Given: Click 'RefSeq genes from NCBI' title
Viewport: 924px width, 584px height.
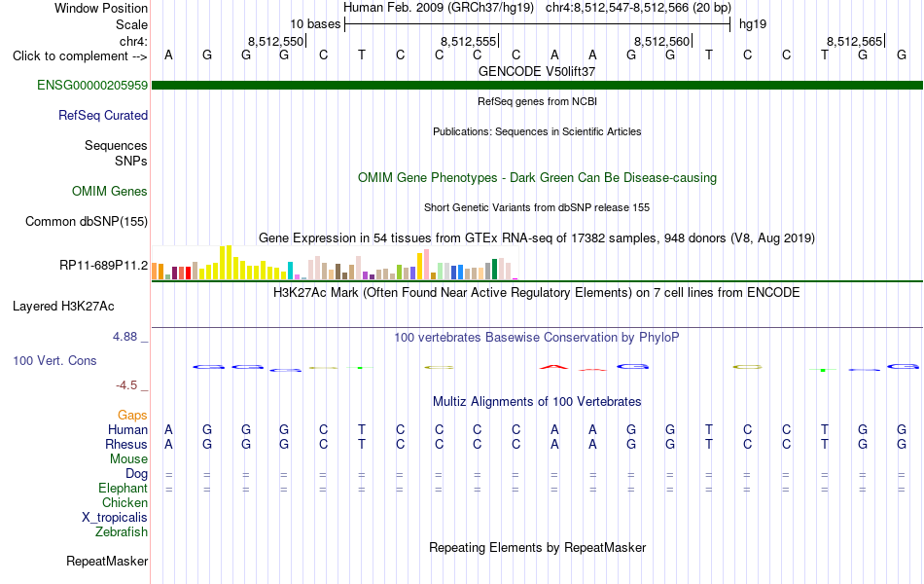Looking at the screenshot, I should pos(538,101).
